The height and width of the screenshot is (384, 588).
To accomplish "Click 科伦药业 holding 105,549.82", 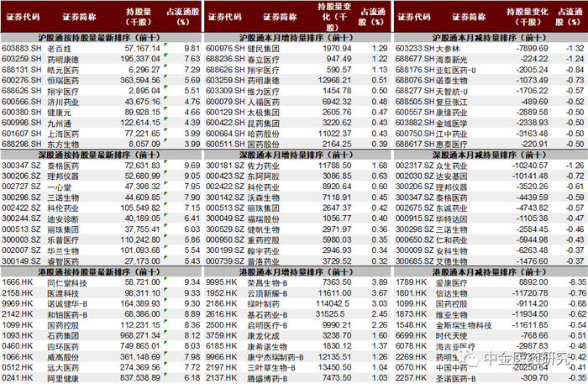I will point(140,208).
